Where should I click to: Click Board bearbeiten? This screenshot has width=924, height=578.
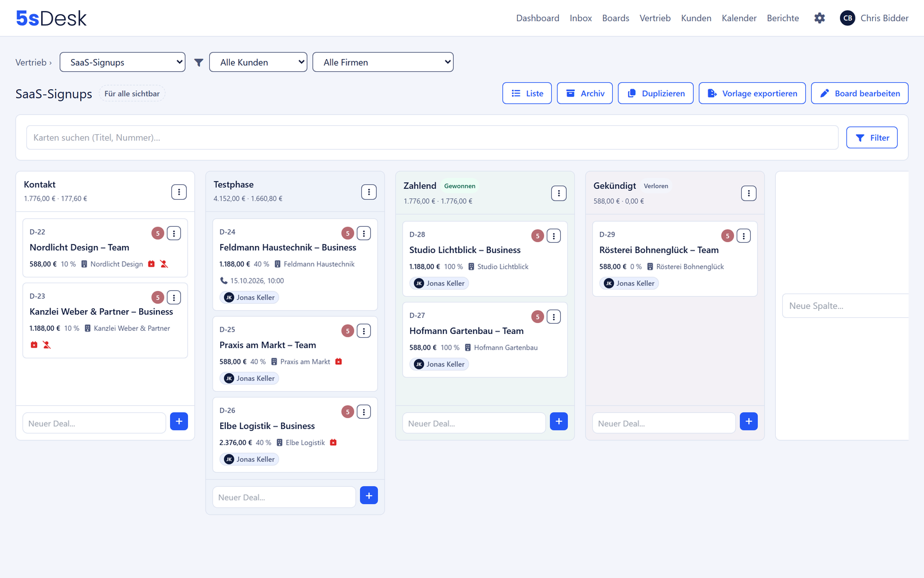[x=860, y=93]
